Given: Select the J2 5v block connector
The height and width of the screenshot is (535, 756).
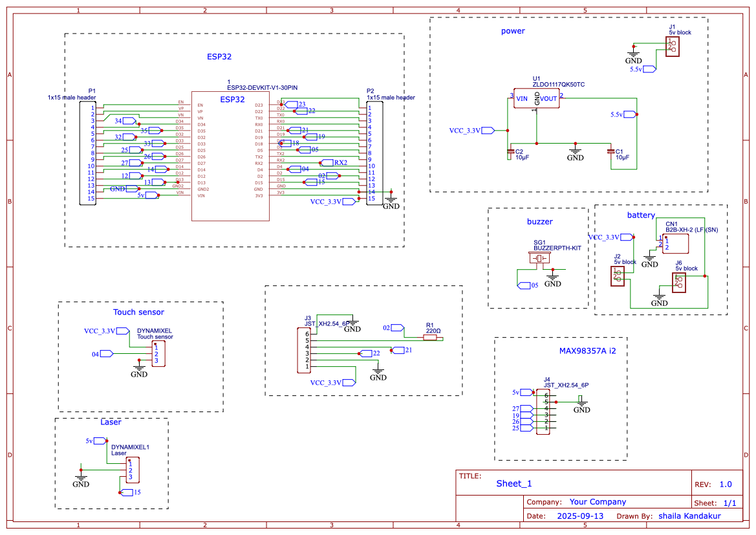Looking at the screenshot, I should tap(618, 276).
